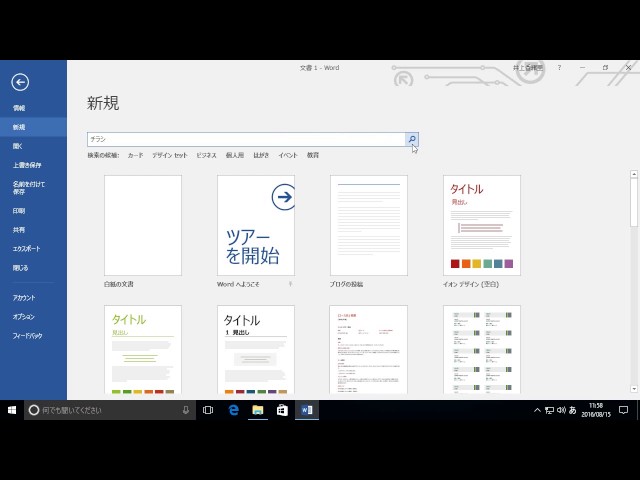This screenshot has width=640, height=480.
Task: Select the red-headed resume template thumbnail
Action: pos(369,349)
